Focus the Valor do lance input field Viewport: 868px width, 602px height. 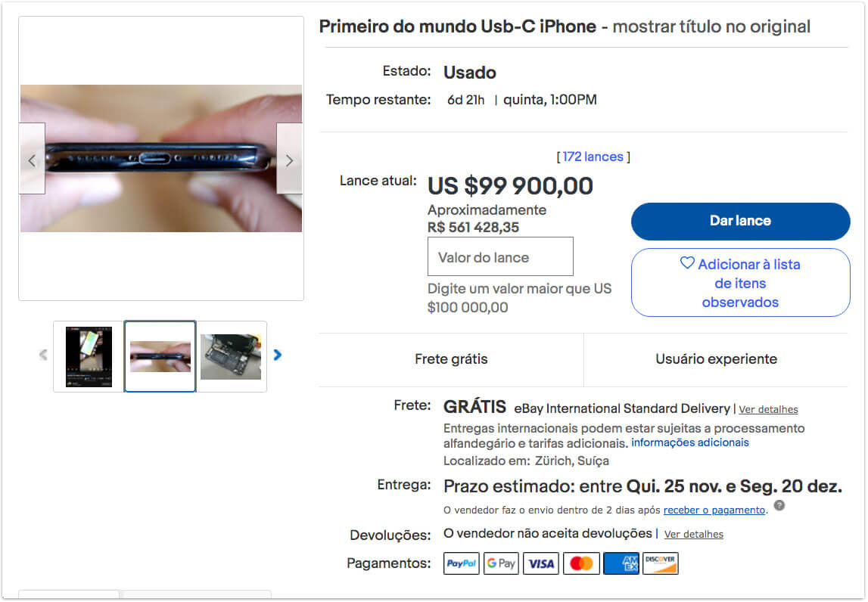point(500,256)
